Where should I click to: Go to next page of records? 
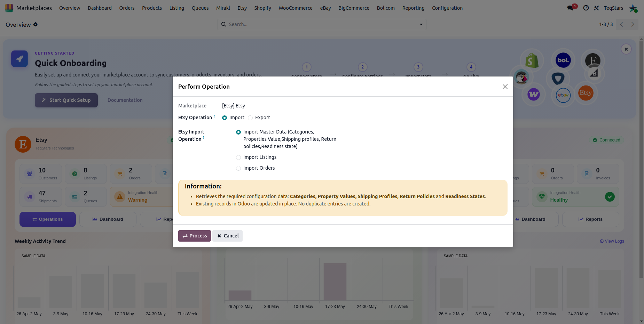tap(633, 24)
